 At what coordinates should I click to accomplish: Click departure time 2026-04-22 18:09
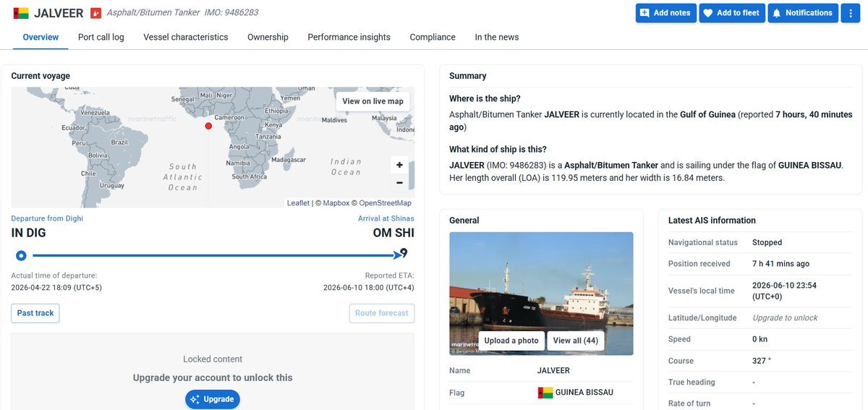coord(56,288)
